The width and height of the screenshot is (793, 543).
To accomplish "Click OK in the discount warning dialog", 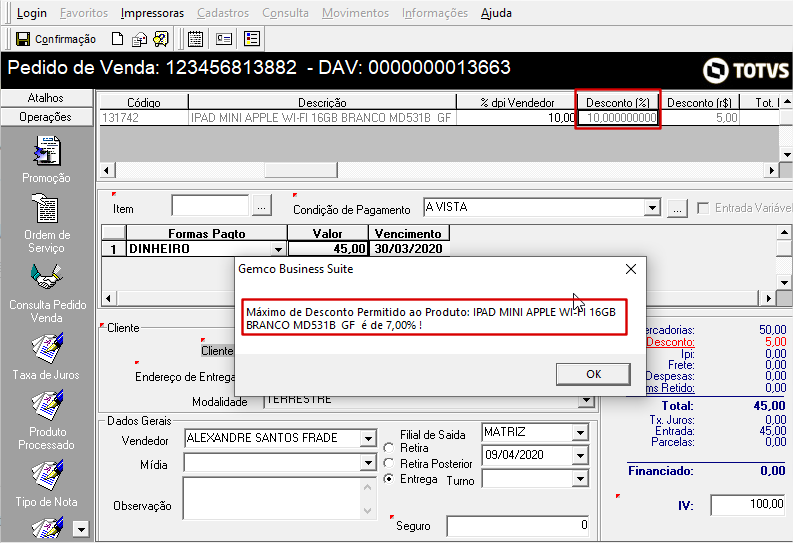I will pos(593,374).
